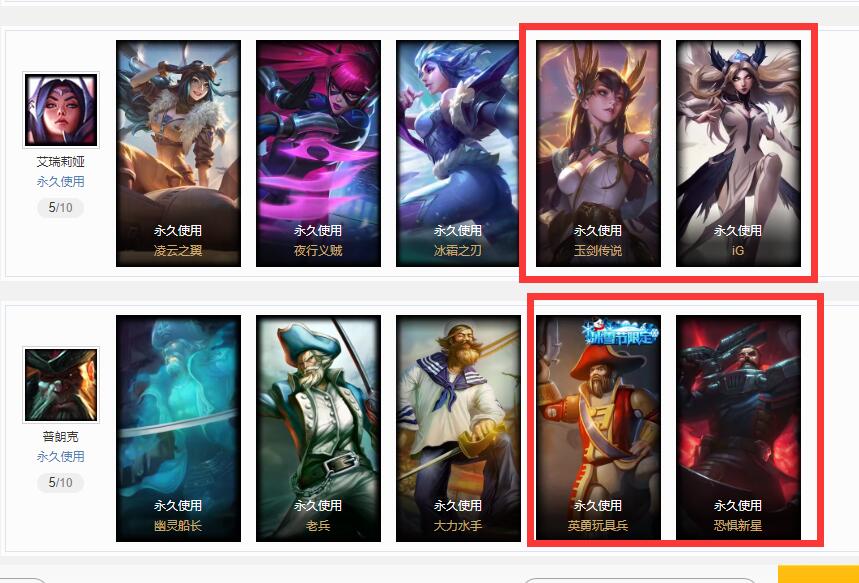This screenshot has height=583, width=859.
Task: Select the 大力水手 skin thumbnail
Action: [x=458, y=428]
